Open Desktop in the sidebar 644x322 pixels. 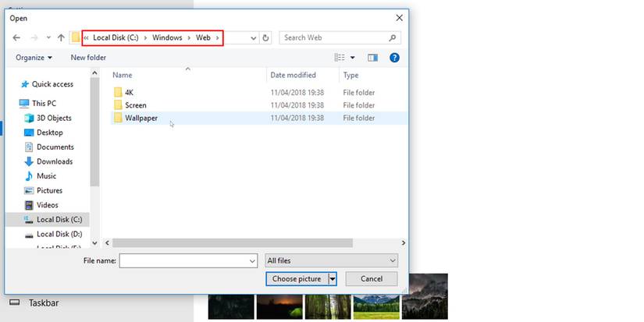(44, 133)
